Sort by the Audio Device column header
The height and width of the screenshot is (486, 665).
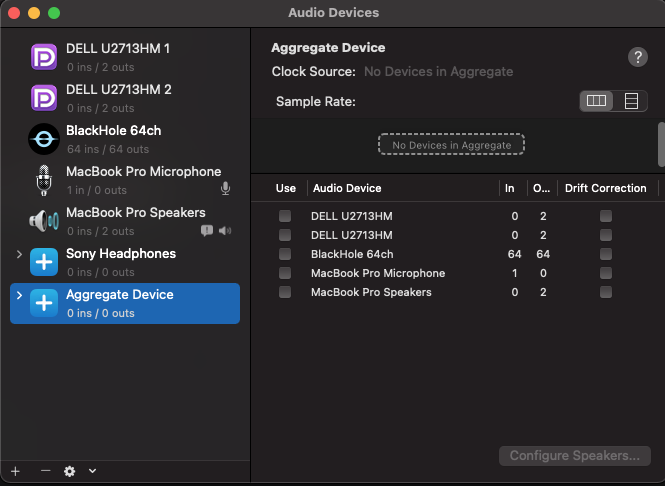347,188
